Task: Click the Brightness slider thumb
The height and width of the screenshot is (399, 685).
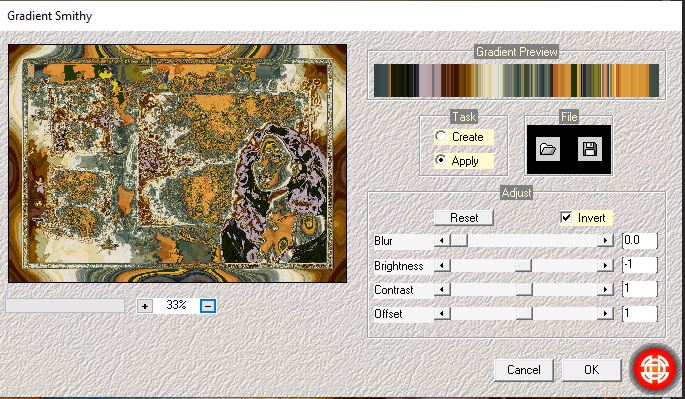Action: [523, 265]
